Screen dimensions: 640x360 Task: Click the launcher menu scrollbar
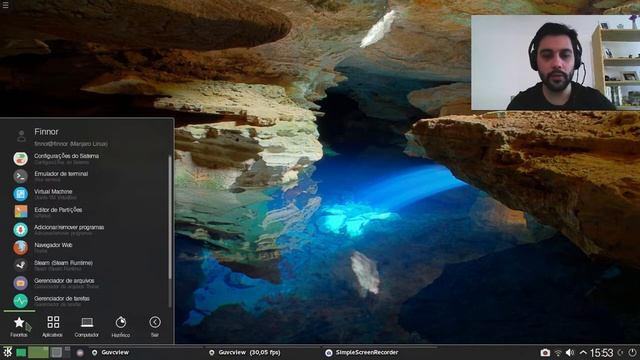(170, 217)
